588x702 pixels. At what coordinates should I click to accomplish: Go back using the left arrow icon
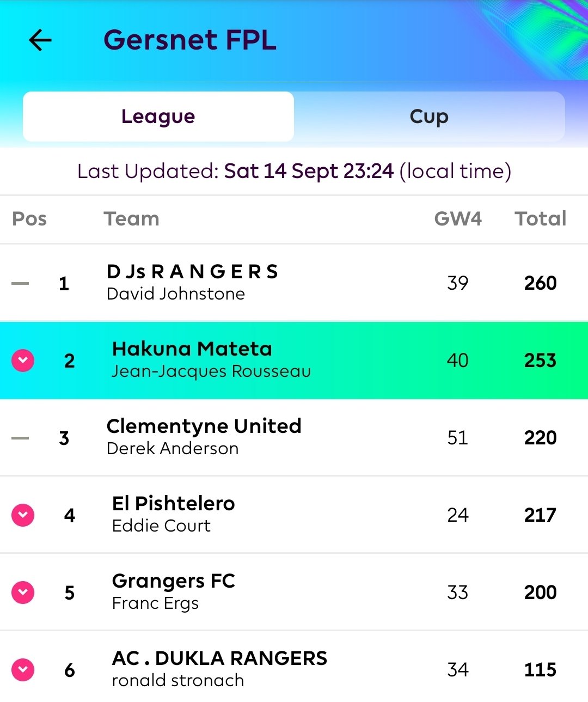(40, 40)
